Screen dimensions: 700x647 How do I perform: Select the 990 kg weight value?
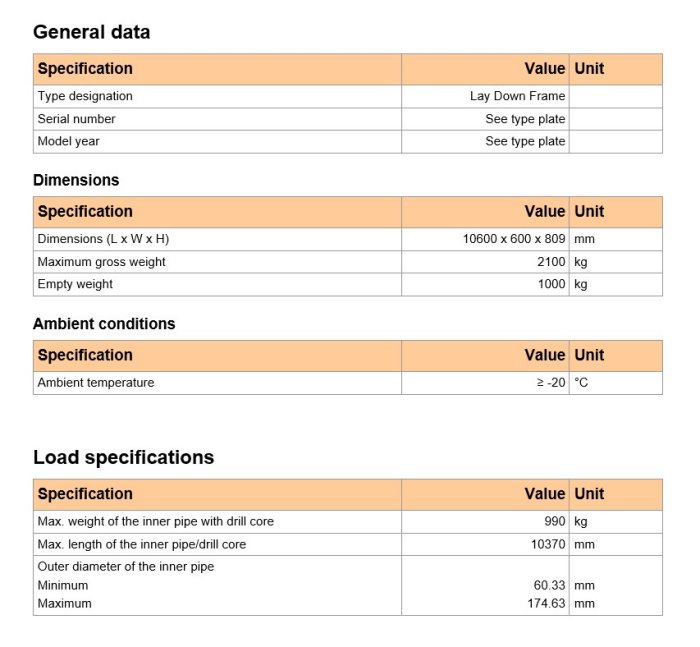point(554,521)
